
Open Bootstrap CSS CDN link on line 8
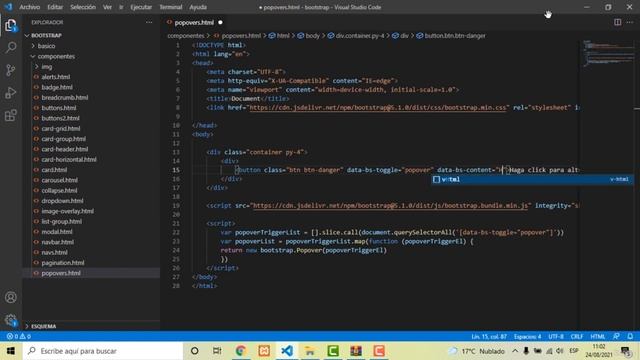point(378,107)
